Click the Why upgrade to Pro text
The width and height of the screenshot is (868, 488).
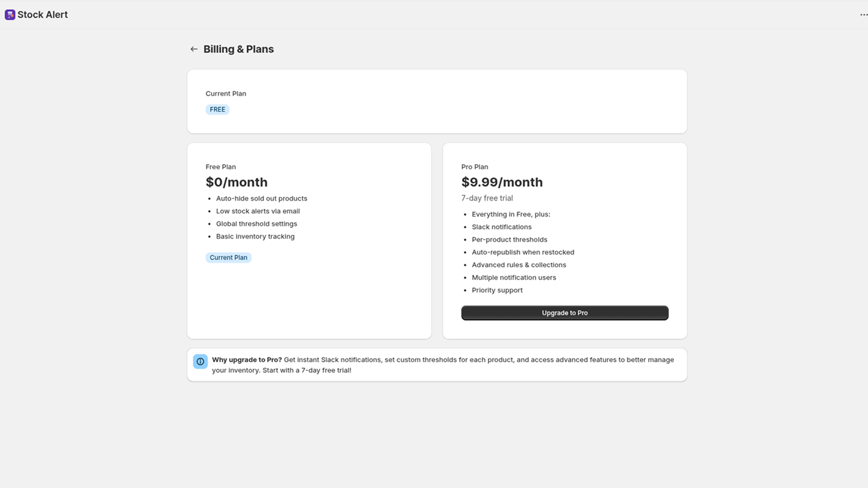tap(247, 359)
